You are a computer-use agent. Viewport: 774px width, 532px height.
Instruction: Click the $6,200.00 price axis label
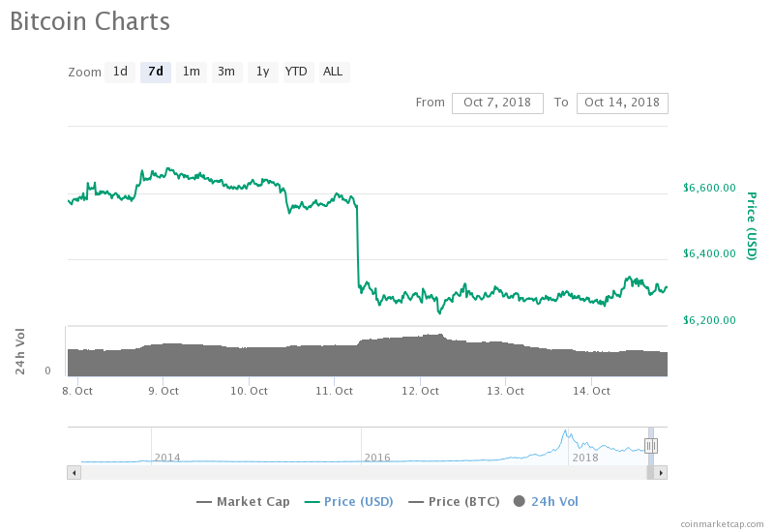[x=709, y=320]
